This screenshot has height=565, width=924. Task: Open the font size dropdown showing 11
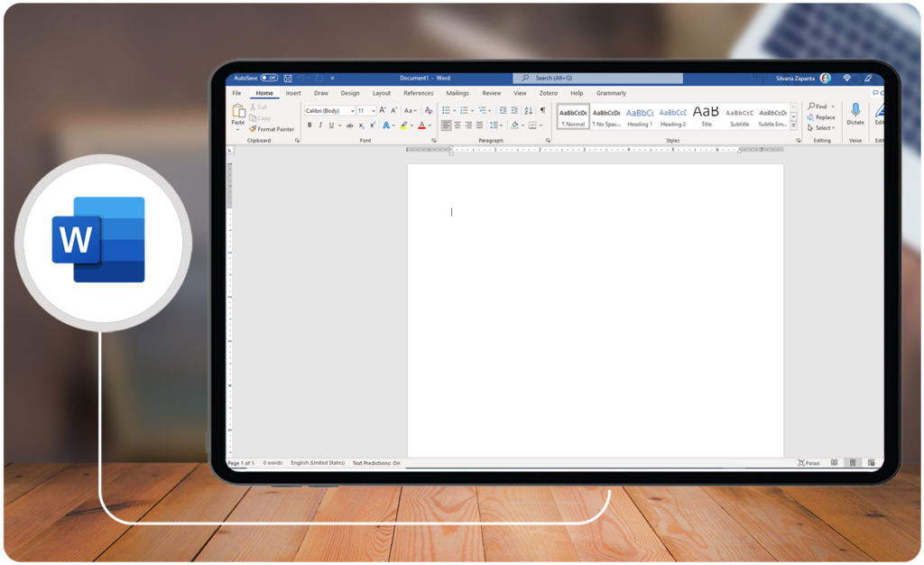coord(373,111)
